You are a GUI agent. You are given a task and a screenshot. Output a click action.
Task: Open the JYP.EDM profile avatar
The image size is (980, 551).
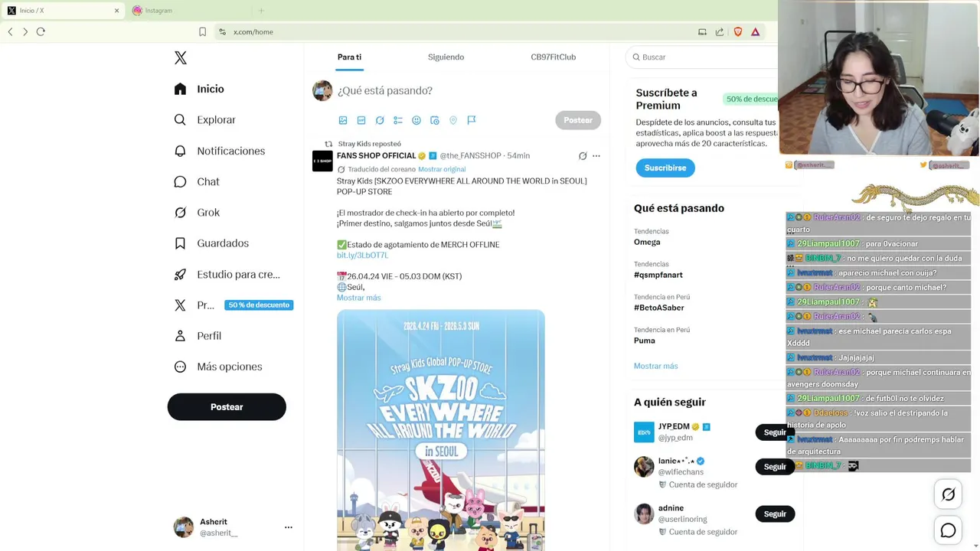644,432
